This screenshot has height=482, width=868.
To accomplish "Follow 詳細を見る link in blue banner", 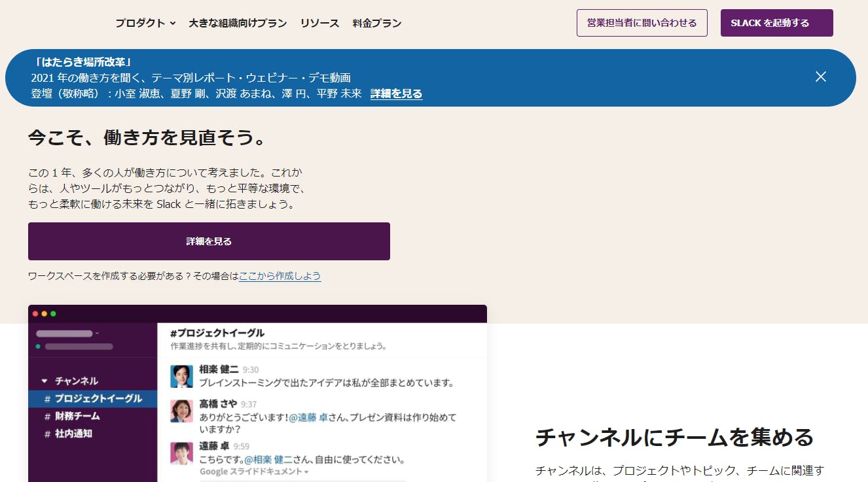I will click(396, 94).
